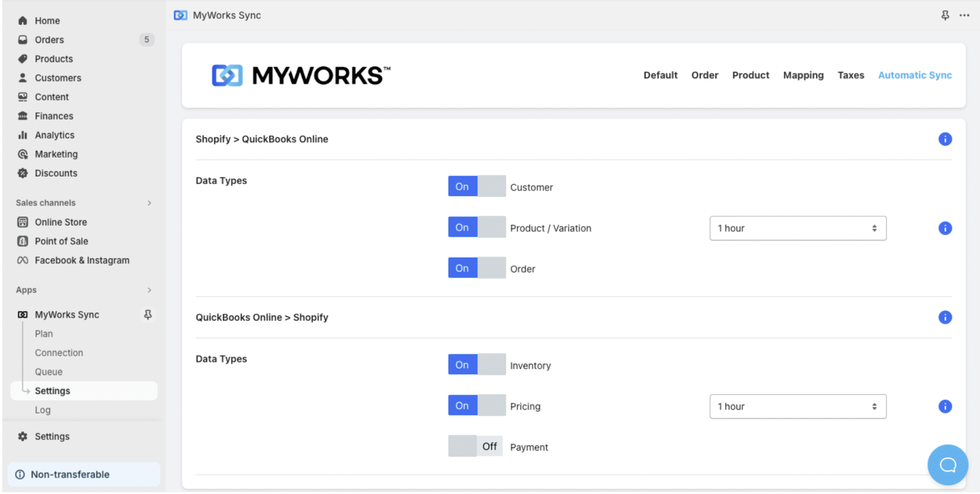This screenshot has height=494, width=980.
Task: Turn off the Customer sync toggle
Action: click(476, 186)
